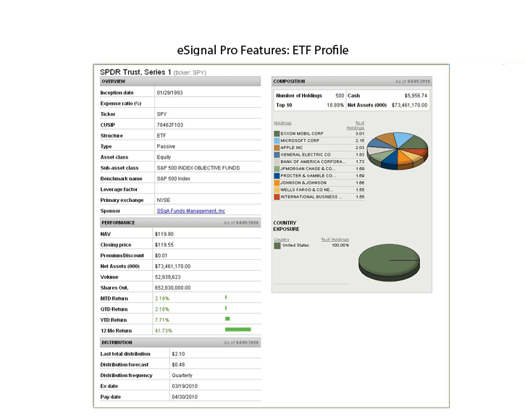This screenshot has width=525, height=420.
Task: Click the holdings composition pie chart
Action: click(398, 151)
